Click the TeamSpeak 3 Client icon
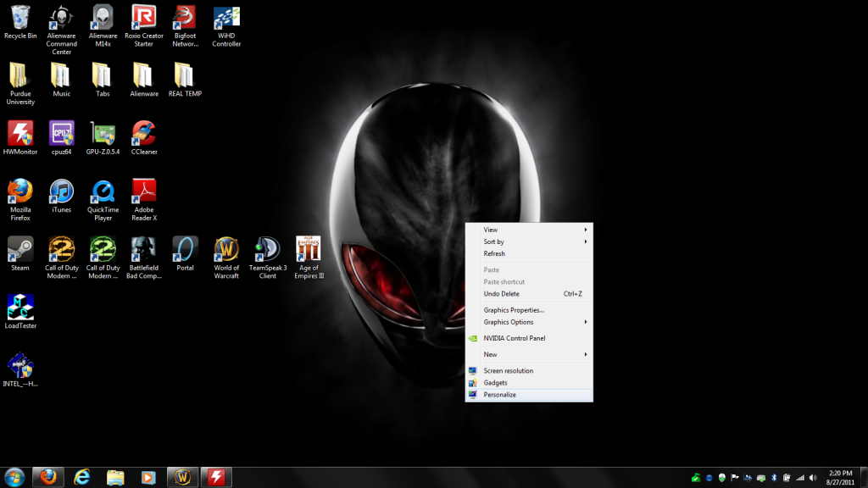Viewport: 868px width, 488px height. (x=267, y=258)
